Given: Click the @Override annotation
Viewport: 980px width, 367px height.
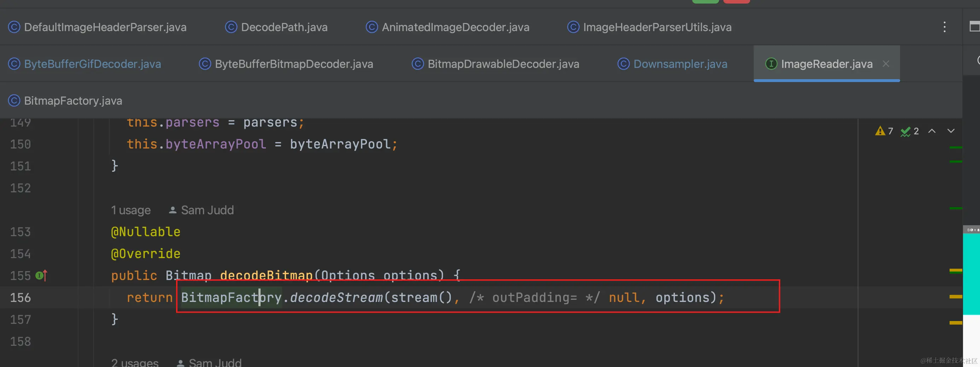Looking at the screenshot, I should pos(146,254).
